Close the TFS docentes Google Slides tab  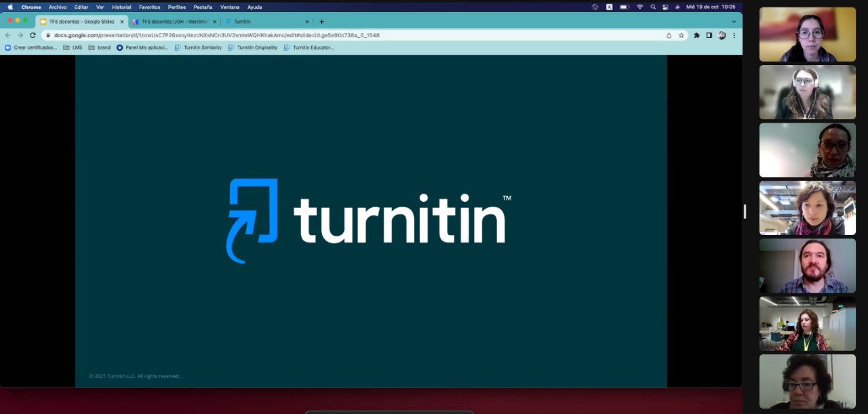coord(122,22)
